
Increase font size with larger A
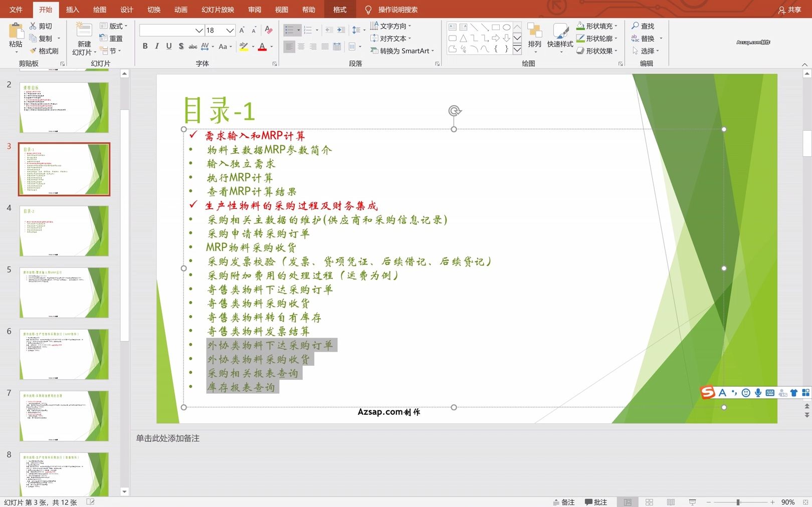point(242,31)
